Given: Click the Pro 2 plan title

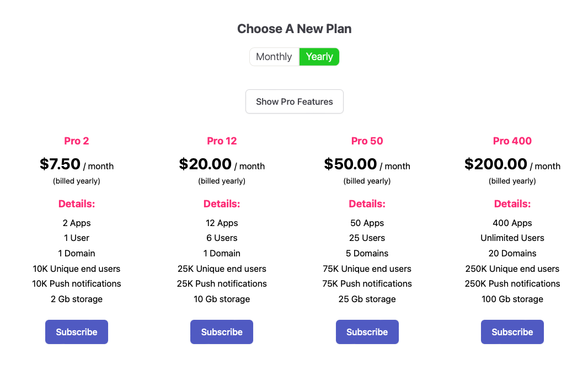Looking at the screenshot, I should pos(77,141).
